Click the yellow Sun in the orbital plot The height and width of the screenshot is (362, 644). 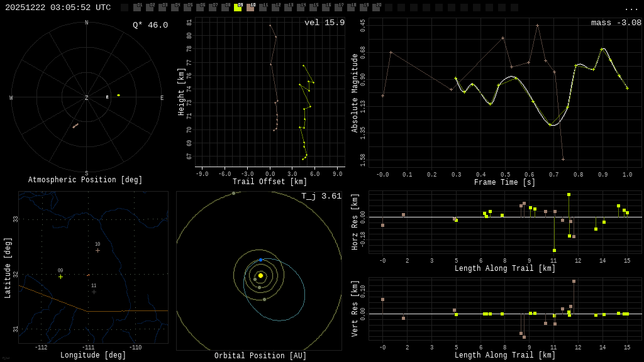click(260, 275)
